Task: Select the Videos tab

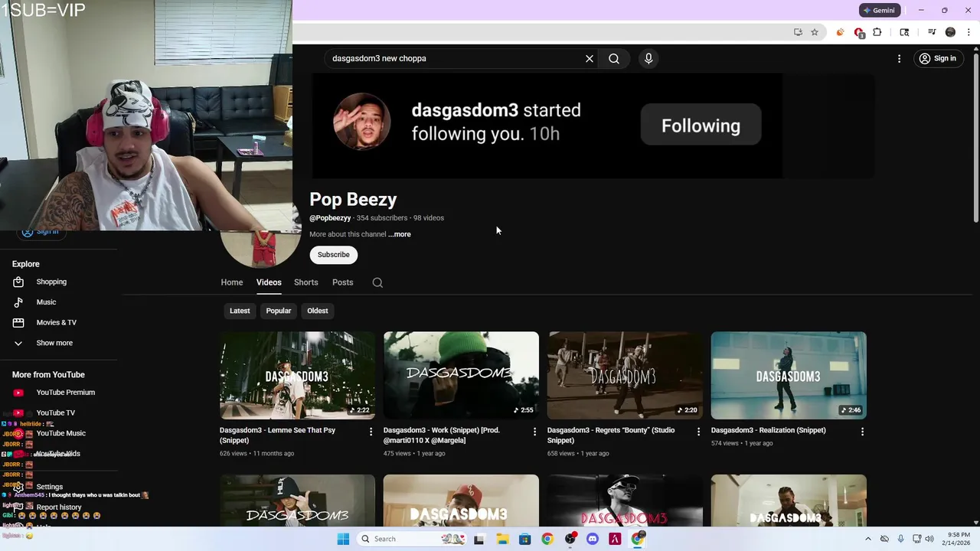Action: pos(269,282)
